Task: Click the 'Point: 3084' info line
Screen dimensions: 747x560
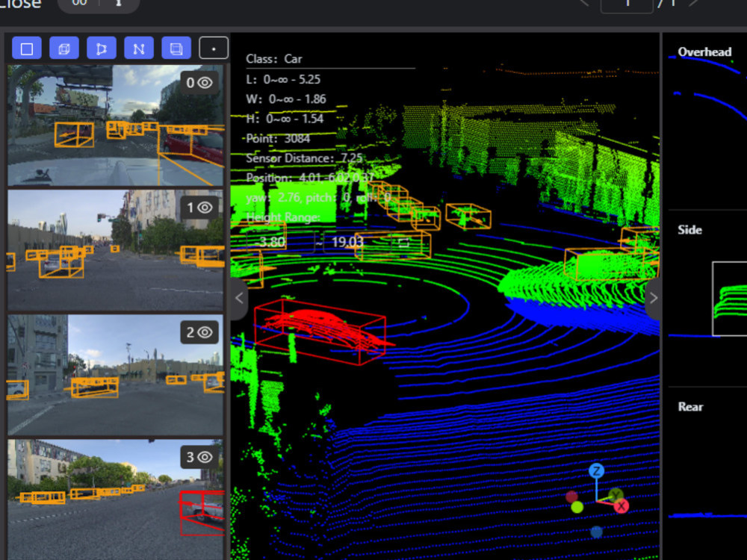Action: tap(278, 139)
